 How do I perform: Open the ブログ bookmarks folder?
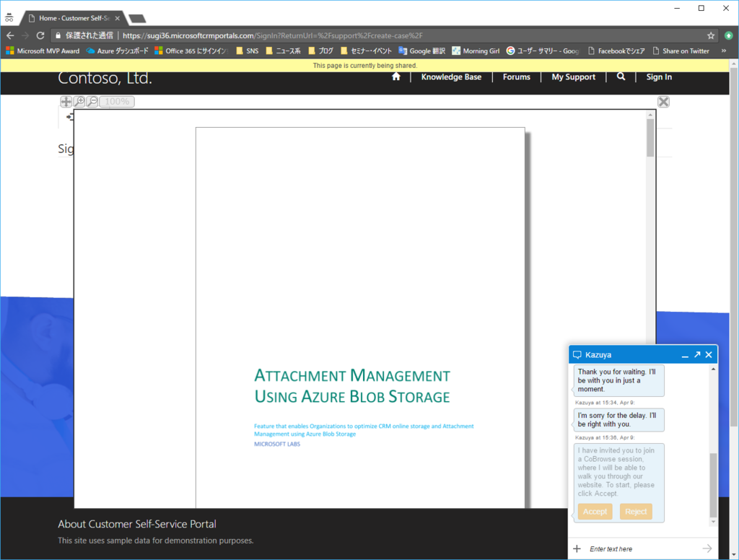tap(321, 51)
